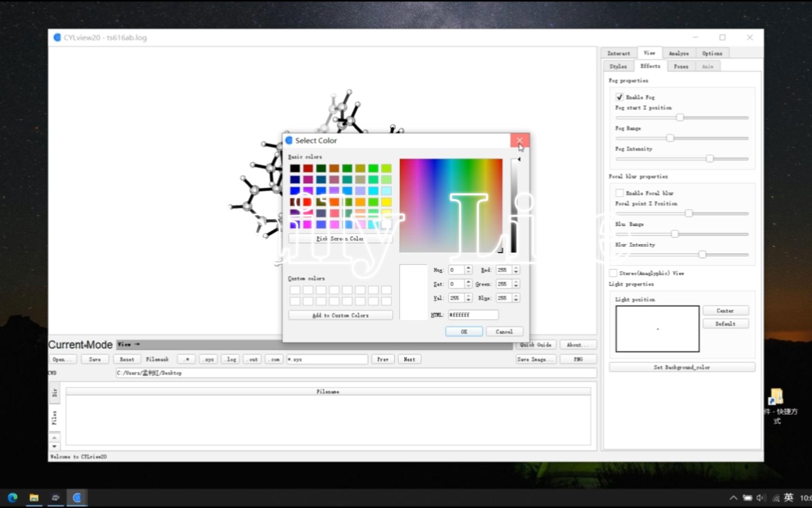The image size is (812, 508).
Task: Click Set Background_color button
Action: [x=682, y=367]
